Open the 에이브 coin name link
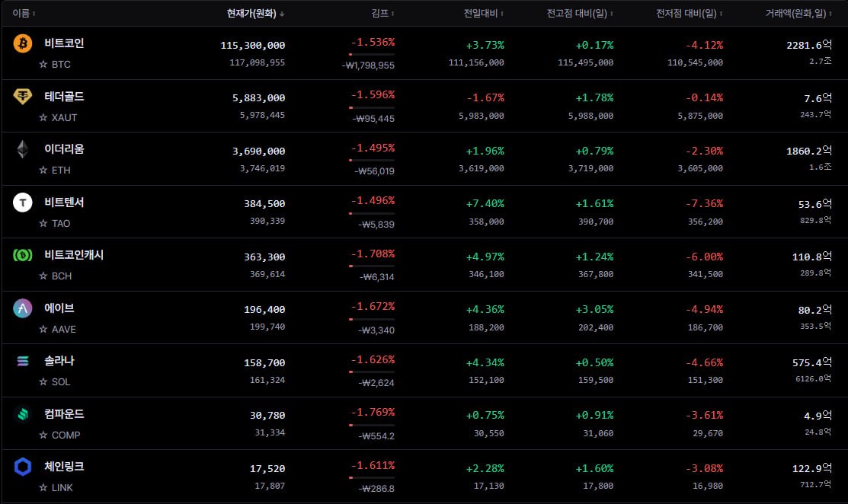848x504 pixels. (59, 308)
